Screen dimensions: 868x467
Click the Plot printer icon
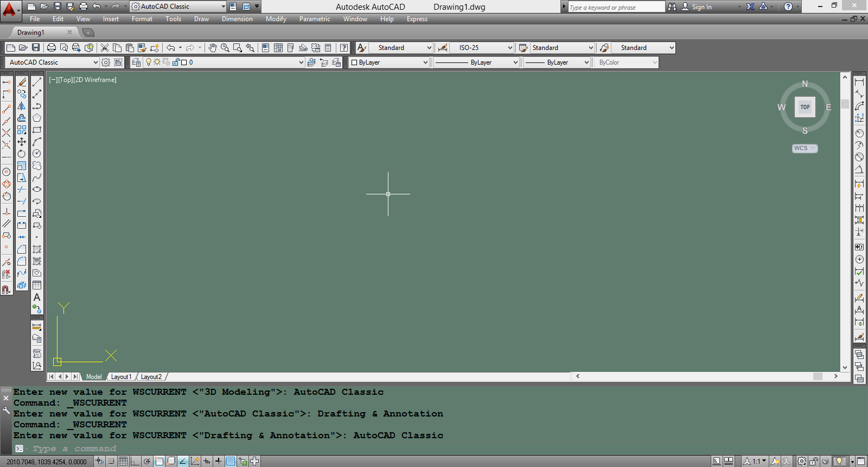[52, 48]
